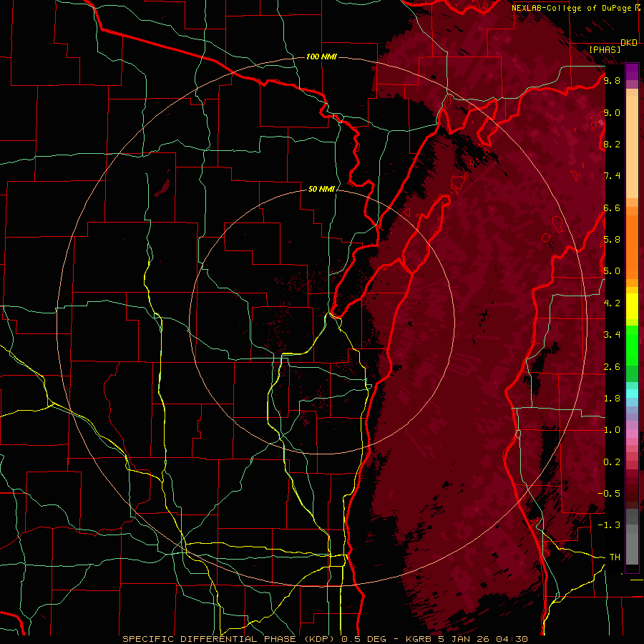Click the 1.8 value on color scale
644x644 pixels.
[x=612, y=398]
